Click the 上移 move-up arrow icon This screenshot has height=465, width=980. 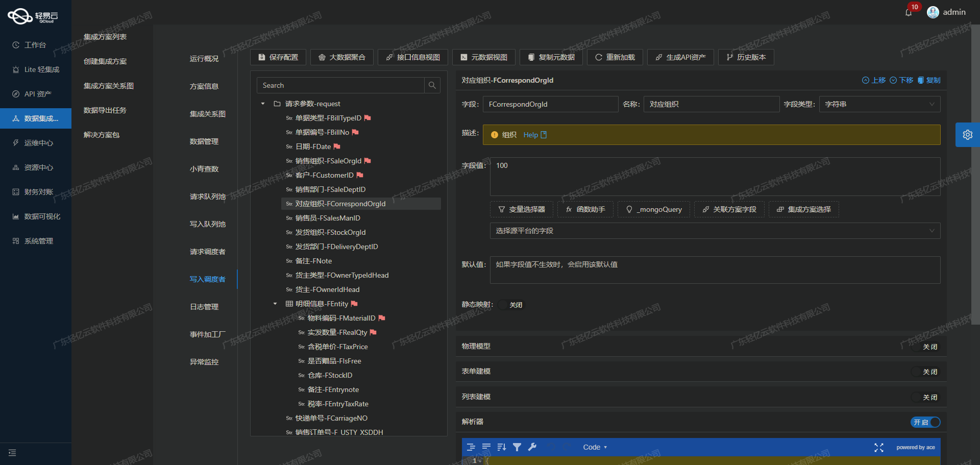point(866,80)
